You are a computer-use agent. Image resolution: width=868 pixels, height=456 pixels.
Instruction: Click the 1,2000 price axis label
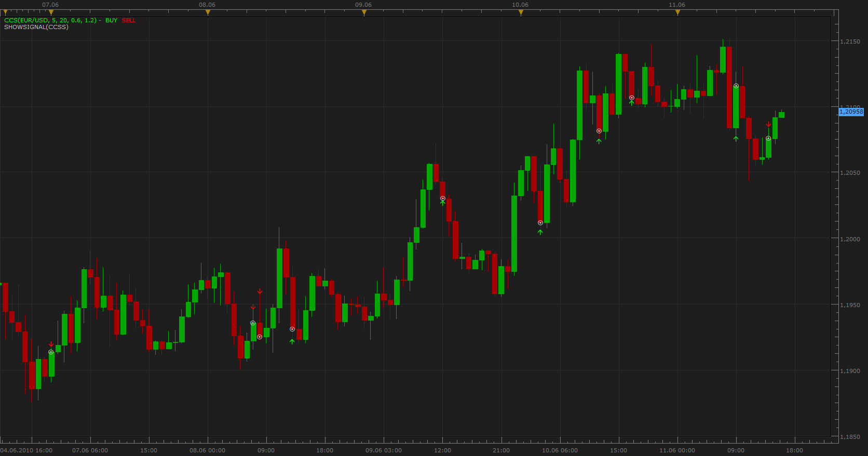850,239
